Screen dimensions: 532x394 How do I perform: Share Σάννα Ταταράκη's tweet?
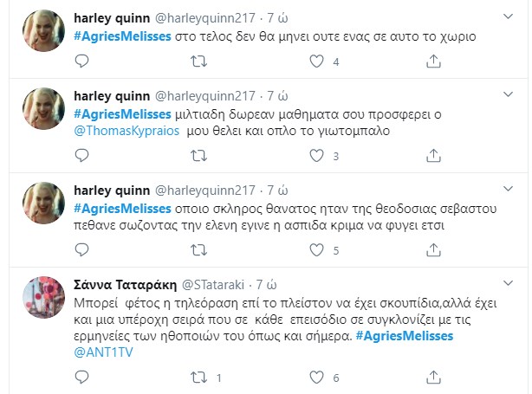pyautogui.click(x=434, y=378)
